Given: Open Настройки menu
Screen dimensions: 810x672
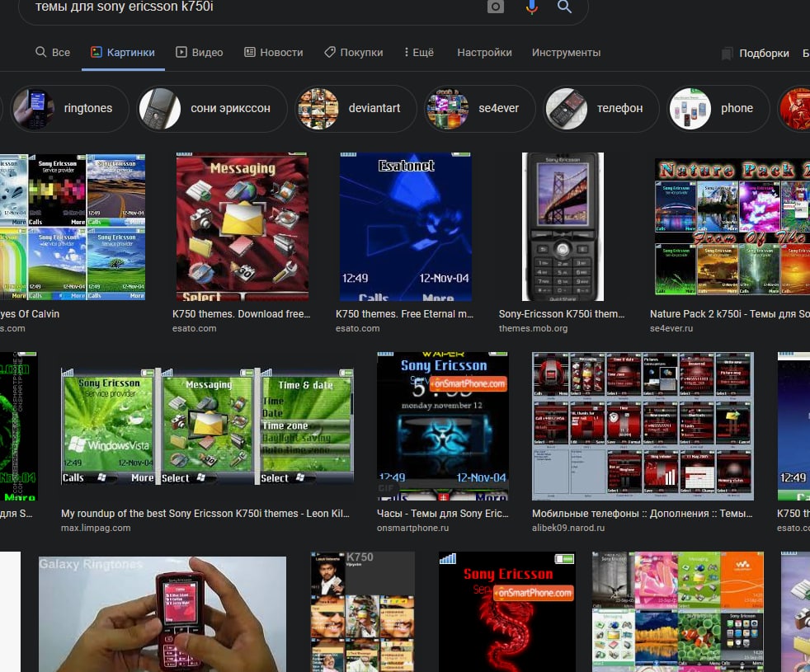Looking at the screenshot, I should click(x=484, y=52).
